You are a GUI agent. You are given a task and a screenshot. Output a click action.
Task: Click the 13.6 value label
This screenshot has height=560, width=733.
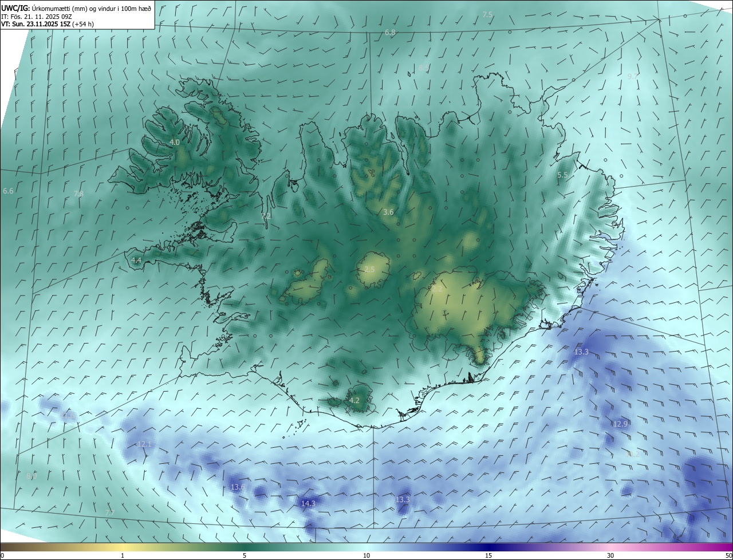point(238,487)
